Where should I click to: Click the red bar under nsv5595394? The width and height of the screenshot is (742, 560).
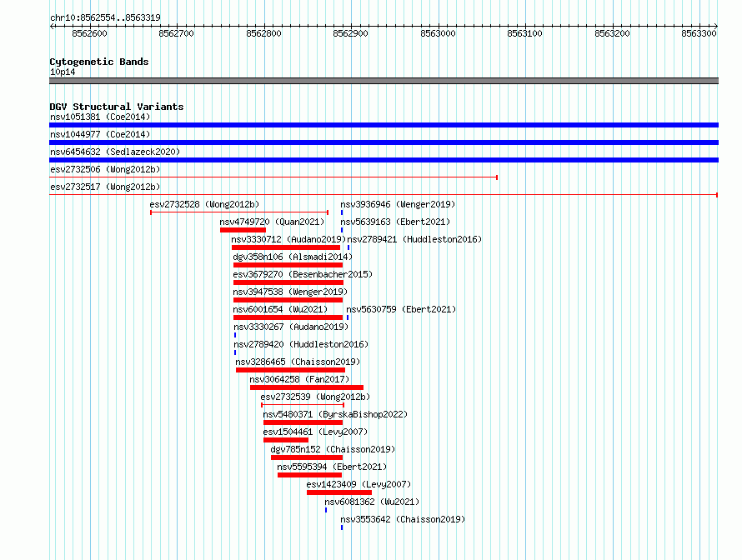point(309,475)
